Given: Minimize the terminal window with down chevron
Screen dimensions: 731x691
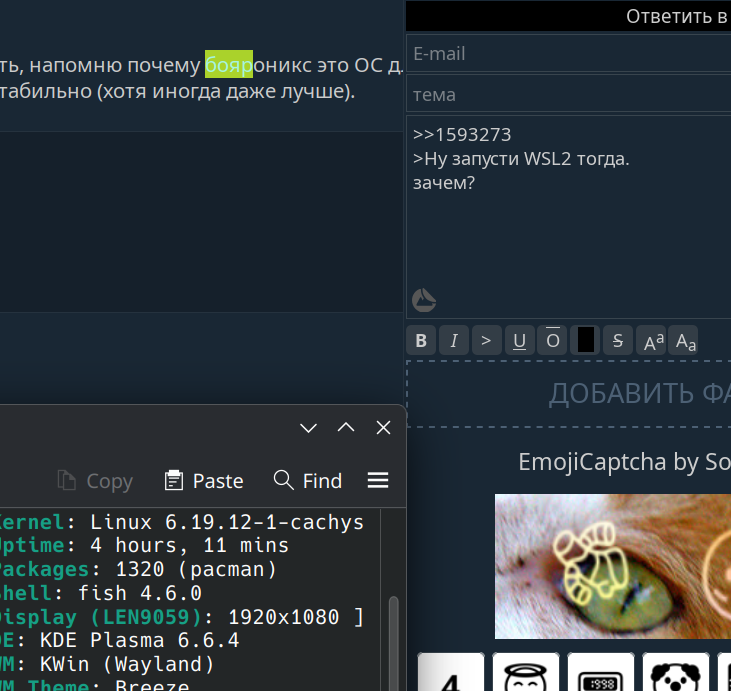Looking at the screenshot, I should click(x=308, y=428).
